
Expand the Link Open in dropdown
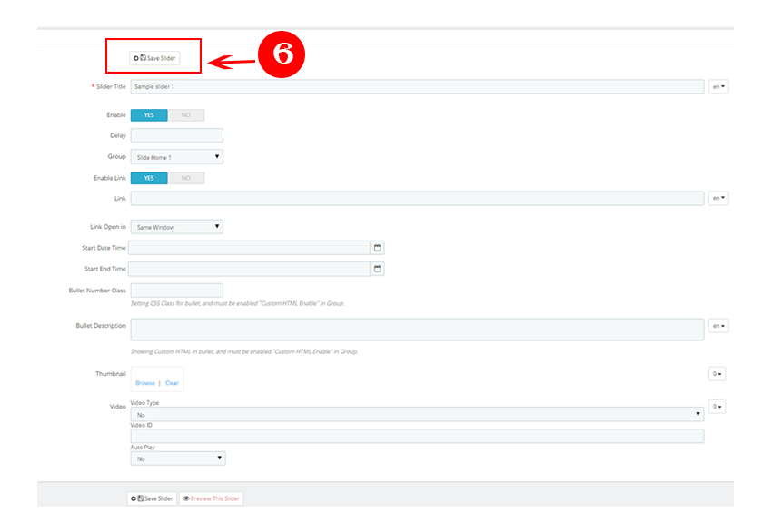click(177, 227)
